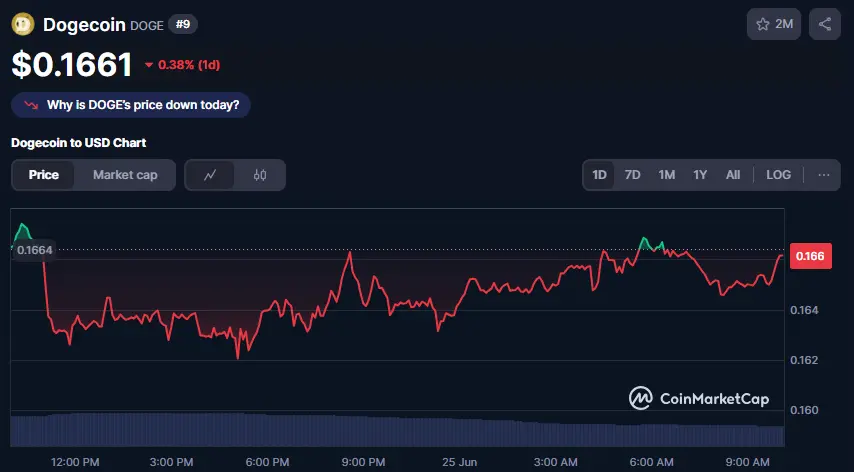Click the red downtrend arrow icon
Image resolution: width=854 pixels, height=472 pixels.
coord(31,105)
